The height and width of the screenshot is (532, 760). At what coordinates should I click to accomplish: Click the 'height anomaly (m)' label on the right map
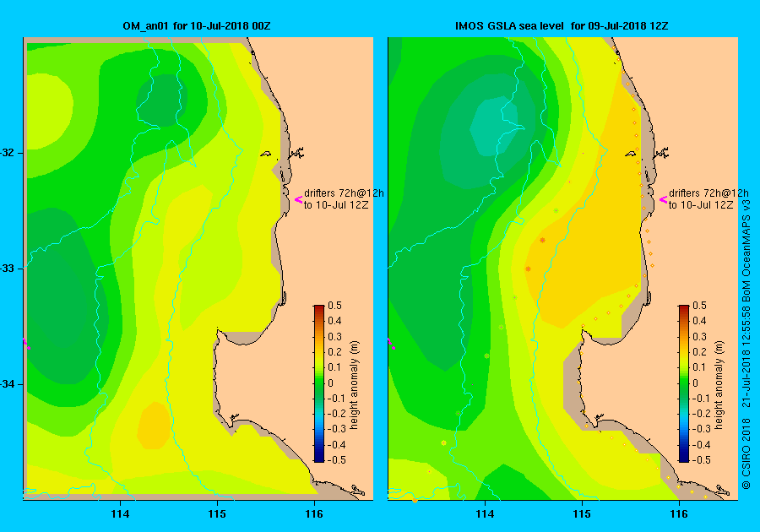(719, 385)
